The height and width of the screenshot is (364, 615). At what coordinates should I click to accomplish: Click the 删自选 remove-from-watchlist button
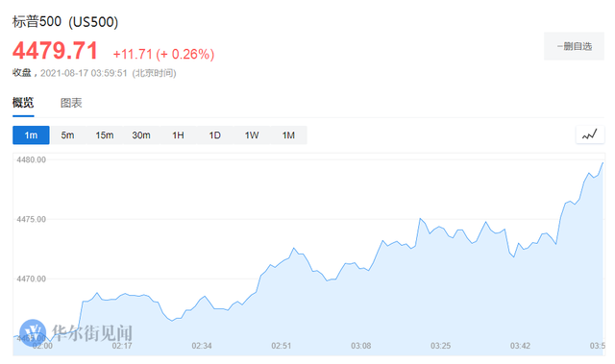pos(574,47)
